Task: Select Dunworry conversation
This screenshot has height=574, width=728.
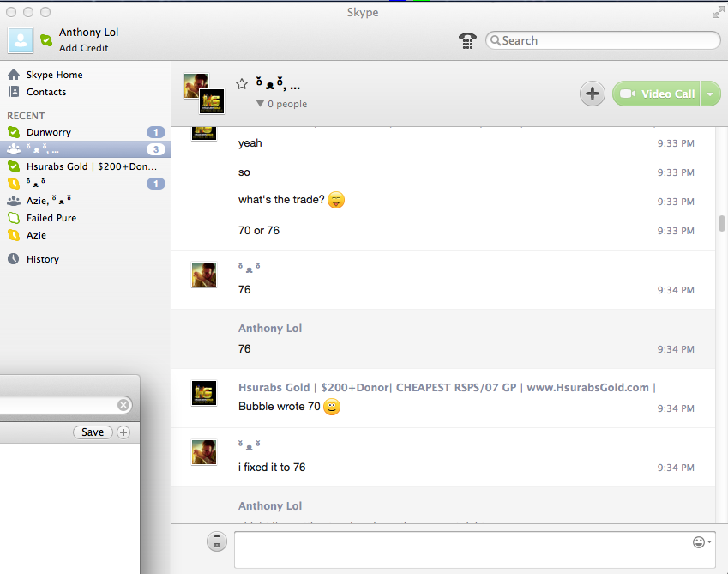Action: coord(86,132)
